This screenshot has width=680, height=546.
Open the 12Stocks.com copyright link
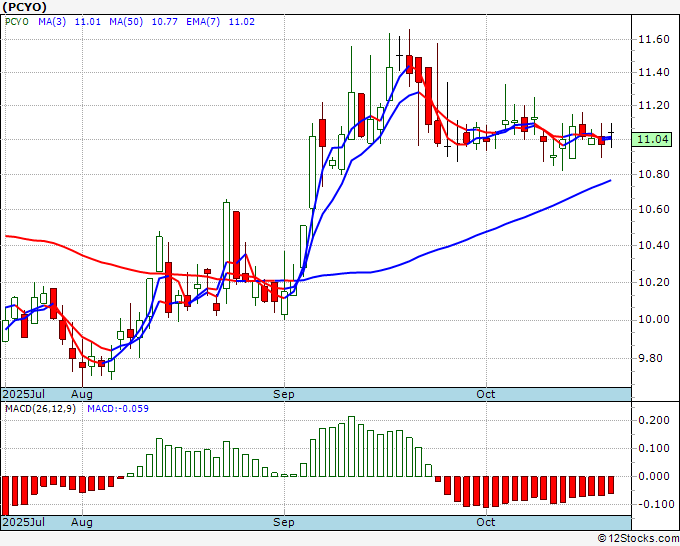[x=638, y=539]
